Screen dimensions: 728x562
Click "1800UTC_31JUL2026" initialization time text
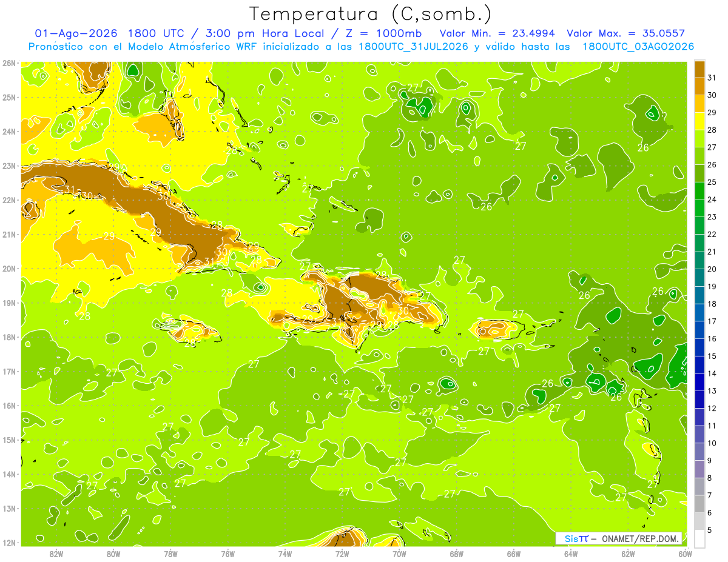tap(413, 47)
